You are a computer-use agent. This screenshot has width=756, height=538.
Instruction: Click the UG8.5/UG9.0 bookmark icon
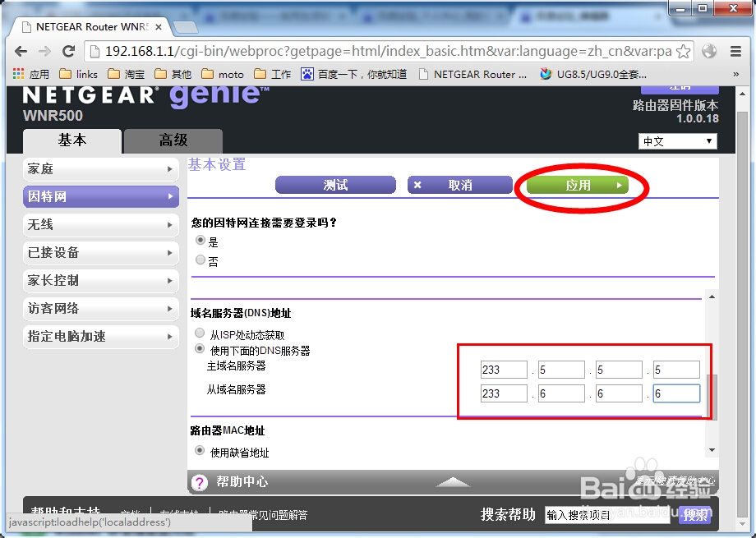(x=546, y=74)
